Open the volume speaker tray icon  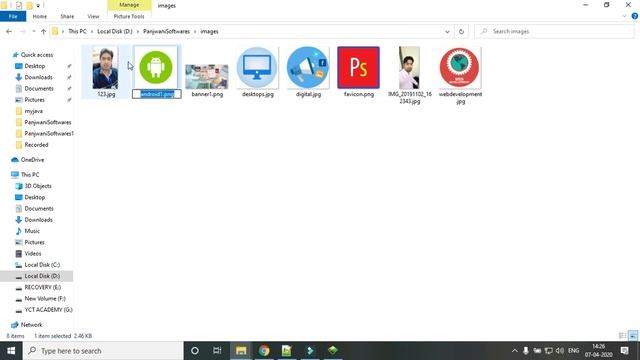tap(560, 351)
